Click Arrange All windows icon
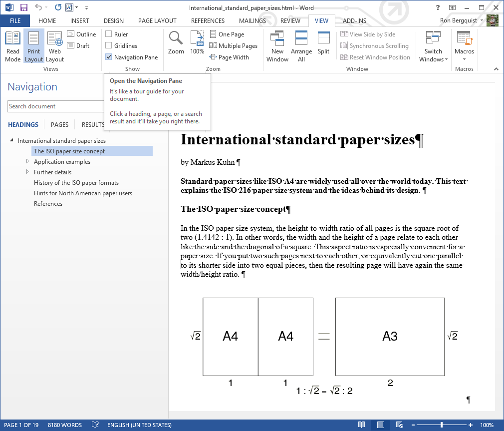This screenshot has height=431, width=504. tap(301, 46)
